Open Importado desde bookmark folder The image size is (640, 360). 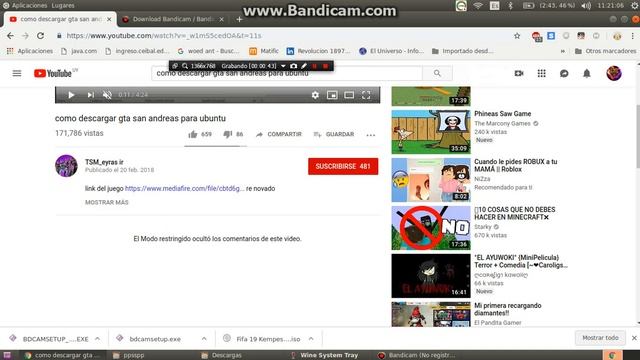[462, 51]
